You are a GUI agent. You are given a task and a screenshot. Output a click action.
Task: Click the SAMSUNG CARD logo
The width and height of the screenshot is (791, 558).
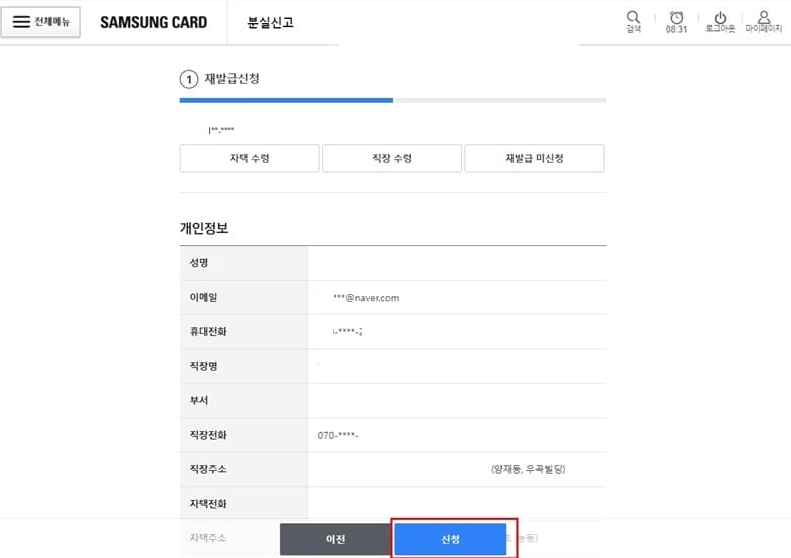153,22
